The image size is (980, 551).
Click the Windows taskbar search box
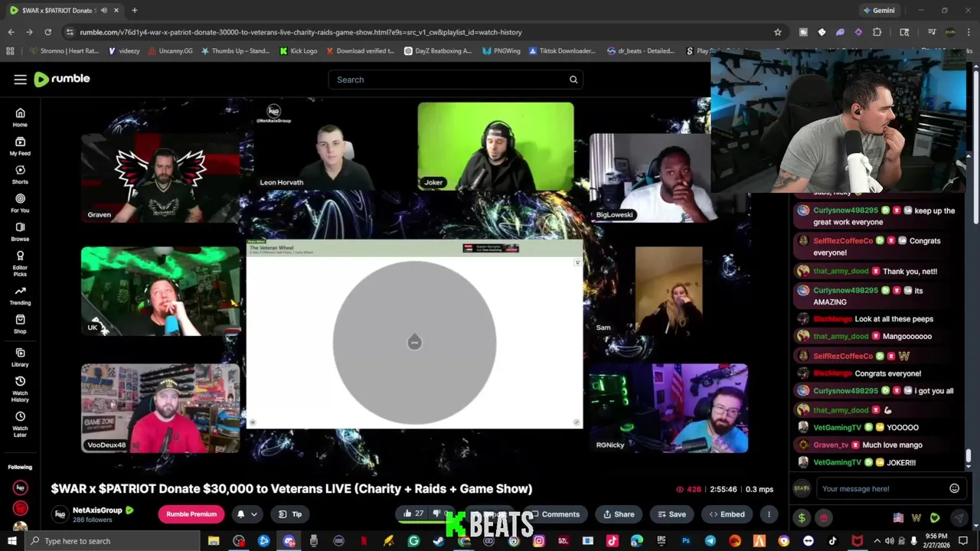pyautogui.click(x=112, y=541)
